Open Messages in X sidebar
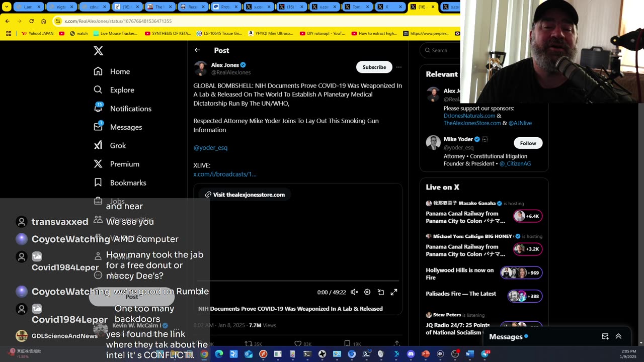644x362 pixels. click(x=118, y=127)
